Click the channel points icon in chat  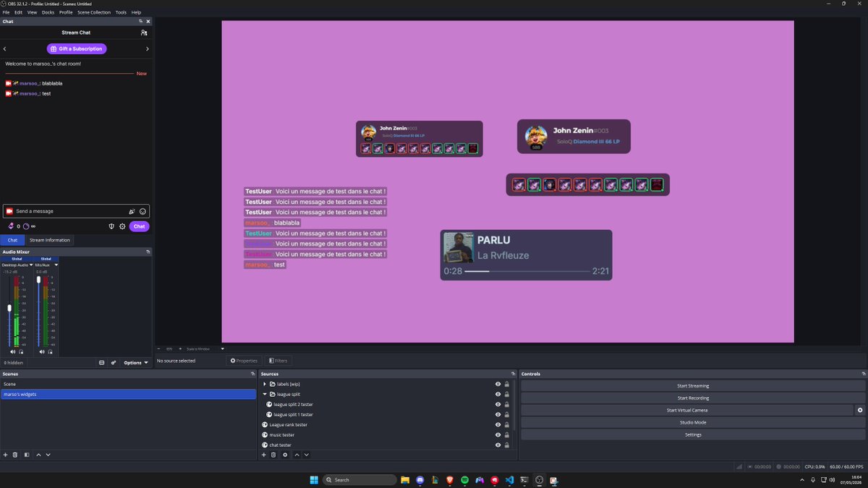[26, 226]
